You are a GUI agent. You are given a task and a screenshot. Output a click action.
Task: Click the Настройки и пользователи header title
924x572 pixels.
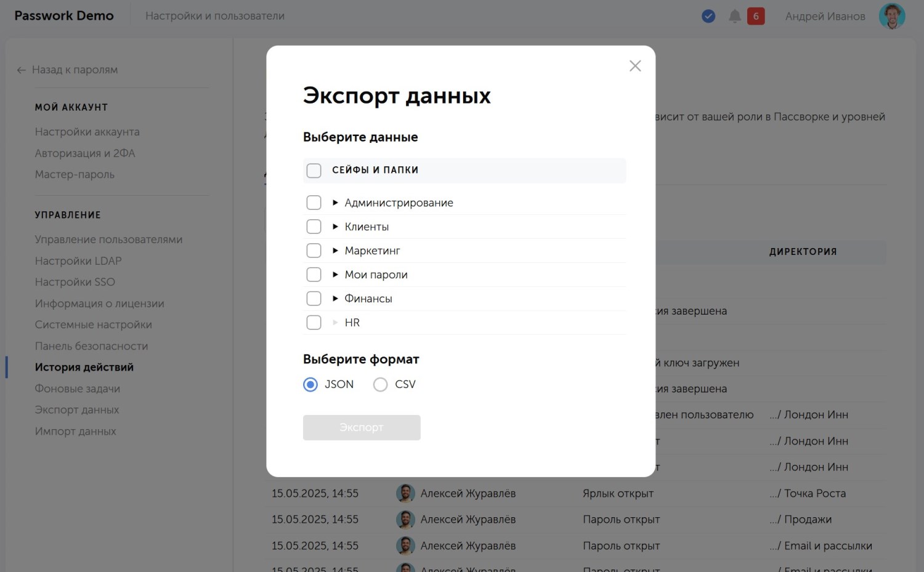click(x=215, y=16)
